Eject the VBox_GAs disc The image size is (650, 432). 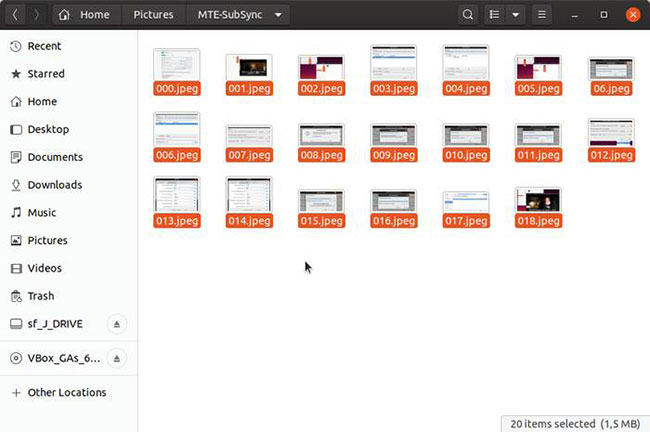[116, 358]
